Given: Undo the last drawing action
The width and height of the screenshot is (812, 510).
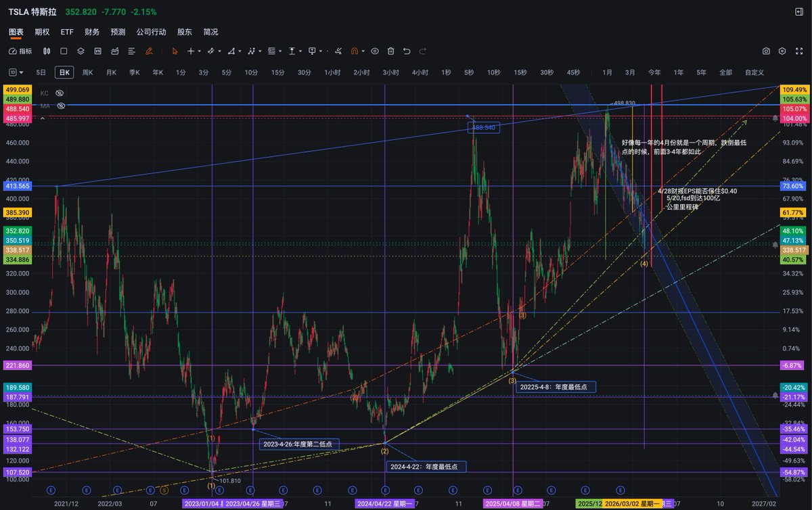Looking at the screenshot, I should [407, 51].
